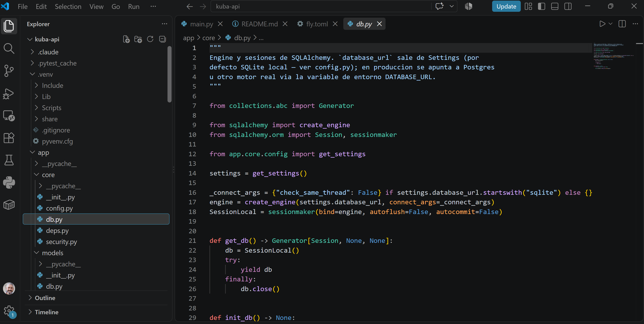644x324 pixels.
Task: Open the chat dropdown arrow in title bar
Action: coord(452,6)
